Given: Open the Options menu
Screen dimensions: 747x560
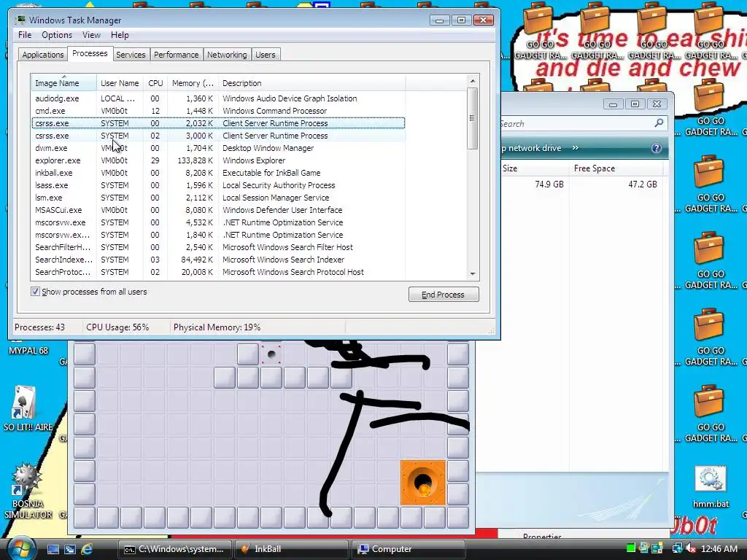Looking at the screenshot, I should (57, 35).
